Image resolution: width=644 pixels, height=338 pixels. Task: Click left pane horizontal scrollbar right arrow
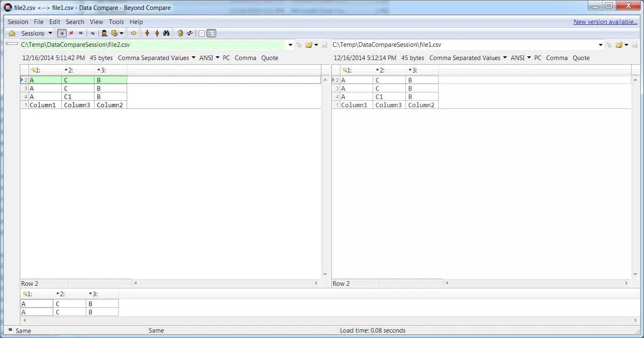coord(316,283)
